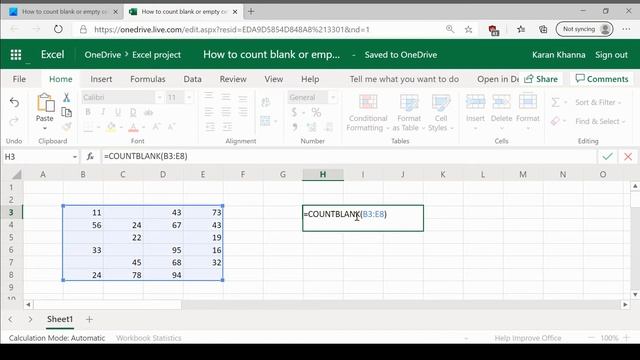This screenshot has height=360, width=640.
Task: Click the AutoSum sigma icon
Action: tap(555, 102)
